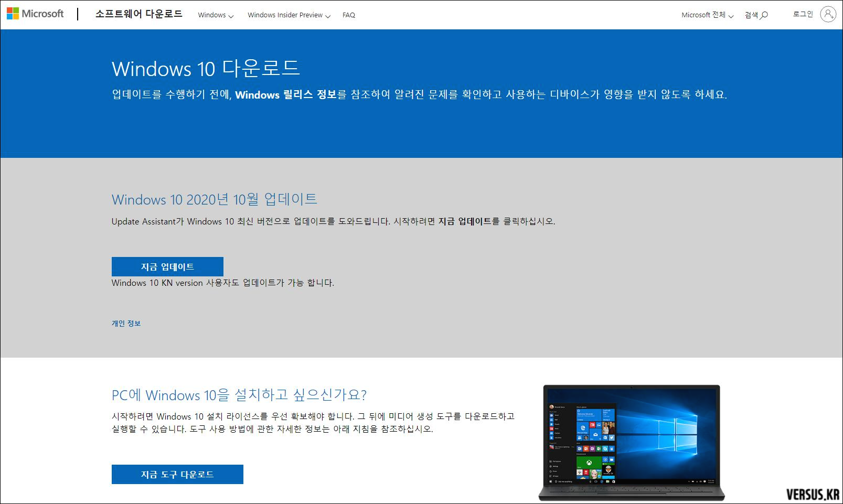This screenshot has width=843, height=504.
Task: Click the Microsoft logo
Action: pyautogui.click(x=35, y=14)
